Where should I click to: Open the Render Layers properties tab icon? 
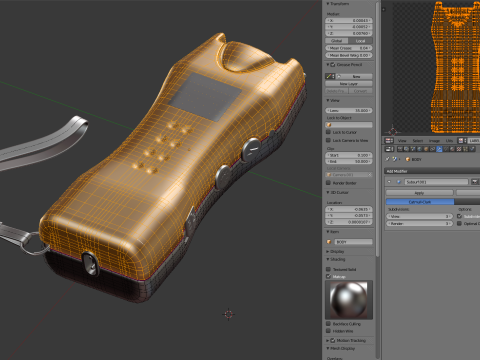(x=406, y=149)
